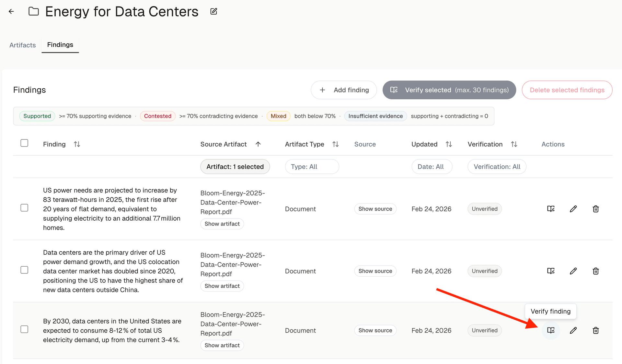
Task: Sort by the Verification column arrows
Action: 514,144
